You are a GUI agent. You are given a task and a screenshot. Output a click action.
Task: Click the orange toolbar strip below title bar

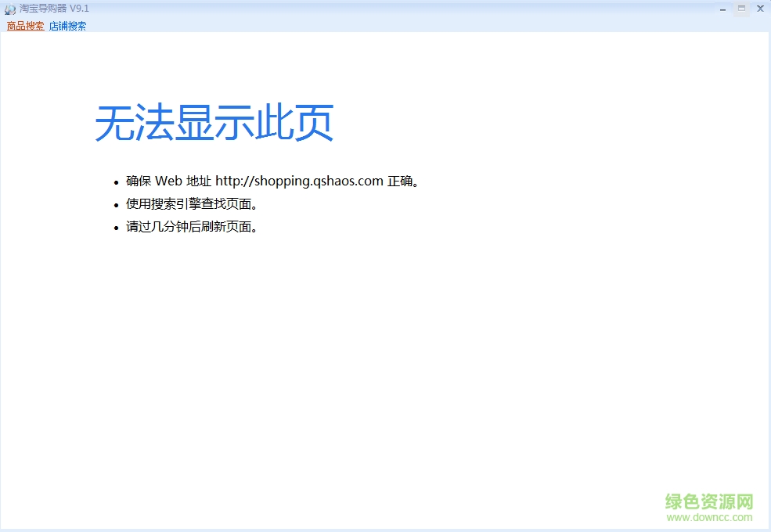(x=391, y=25)
